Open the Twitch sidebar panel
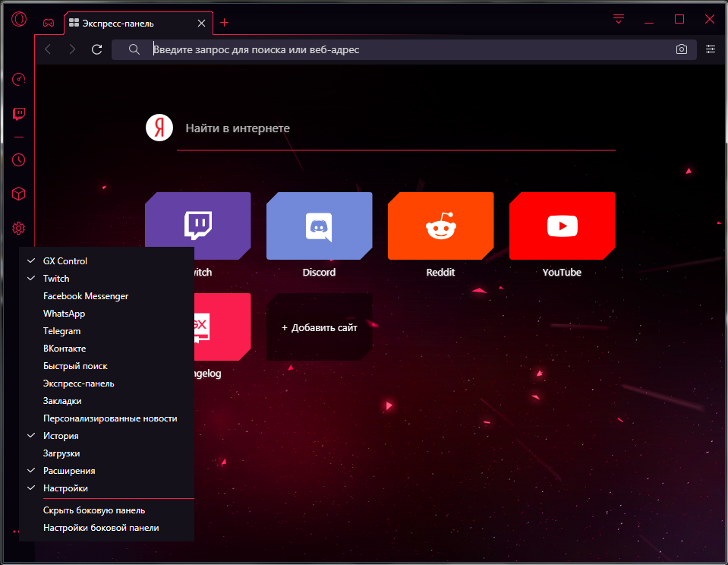The height and width of the screenshot is (565, 728). pos(18,114)
